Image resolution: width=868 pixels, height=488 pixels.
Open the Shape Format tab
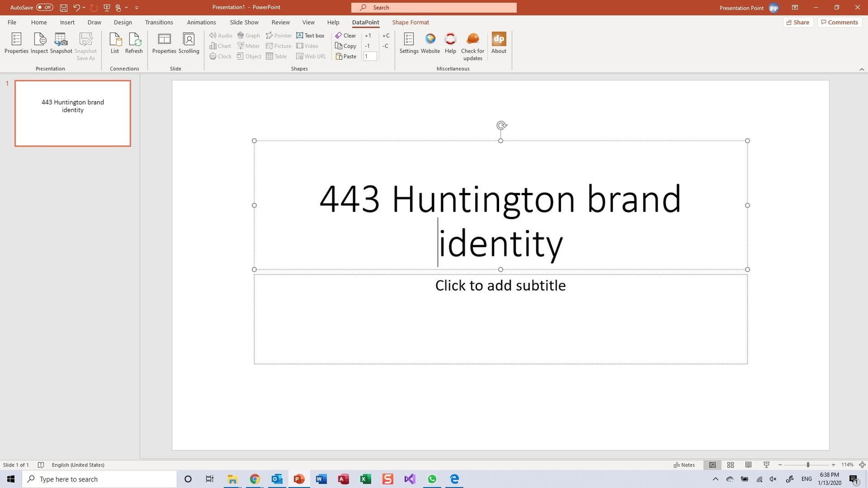[410, 22]
